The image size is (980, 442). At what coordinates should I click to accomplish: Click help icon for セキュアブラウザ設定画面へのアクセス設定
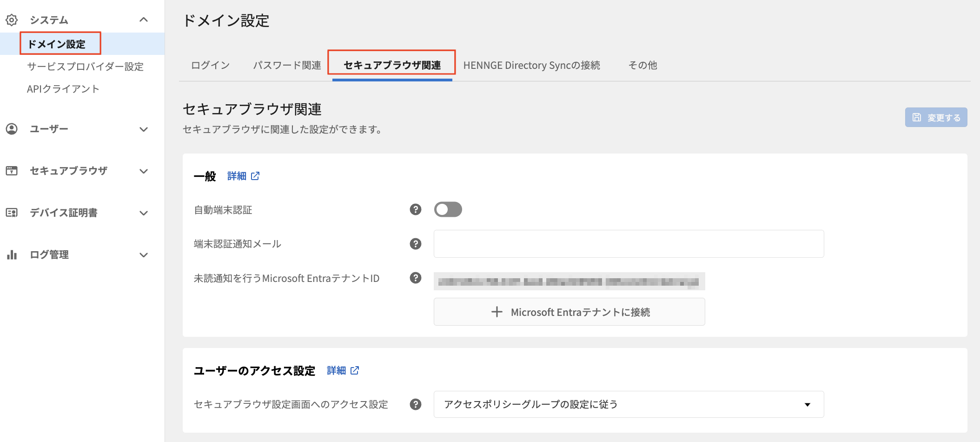point(415,404)
